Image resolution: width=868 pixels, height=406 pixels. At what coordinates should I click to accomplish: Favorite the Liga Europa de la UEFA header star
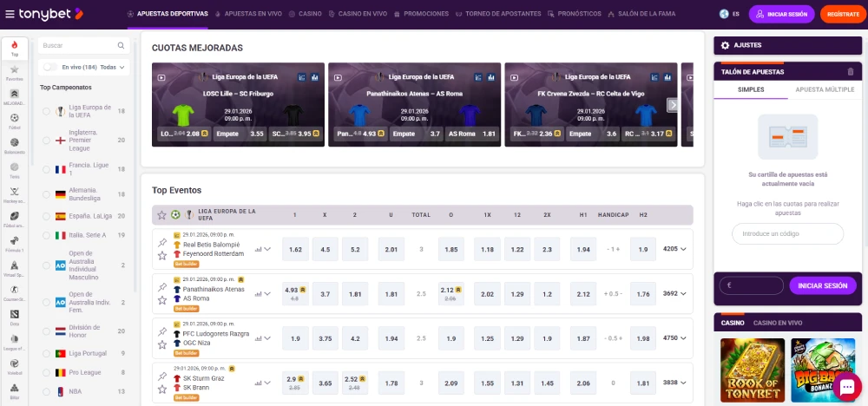coord(161,215)
